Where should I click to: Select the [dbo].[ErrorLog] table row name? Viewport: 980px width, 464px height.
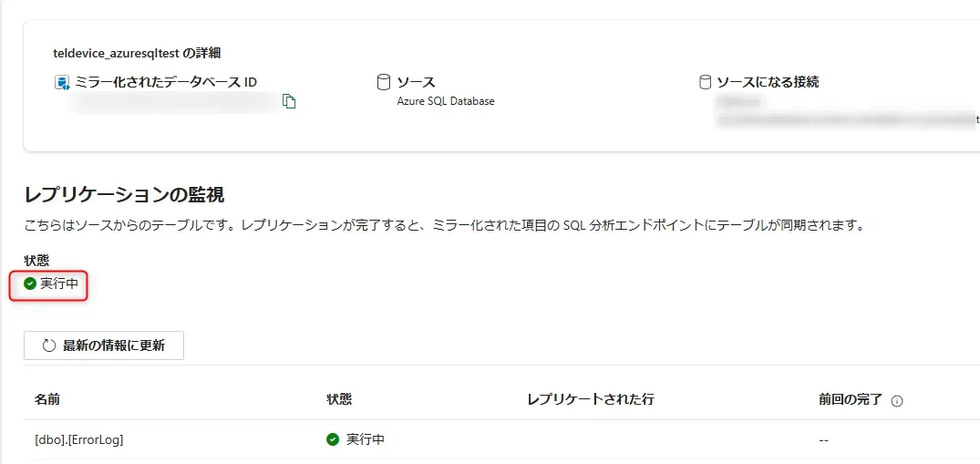coord(78,439)
